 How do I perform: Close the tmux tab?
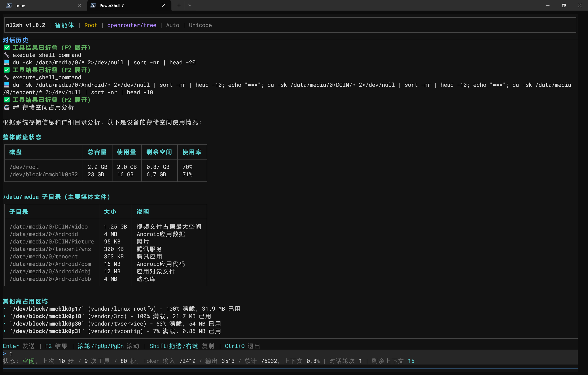pyautogui.click(x=80, y=5)
